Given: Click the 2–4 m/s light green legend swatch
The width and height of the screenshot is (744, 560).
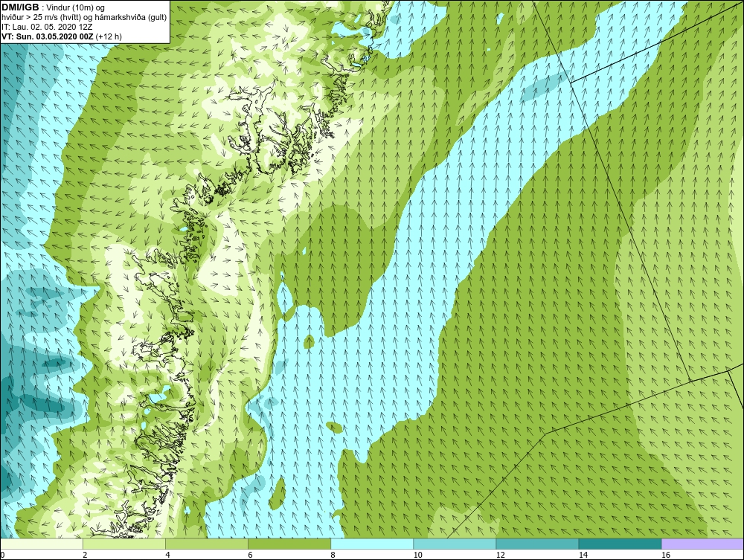Looking at the screenshot, I should click(124, 544).
